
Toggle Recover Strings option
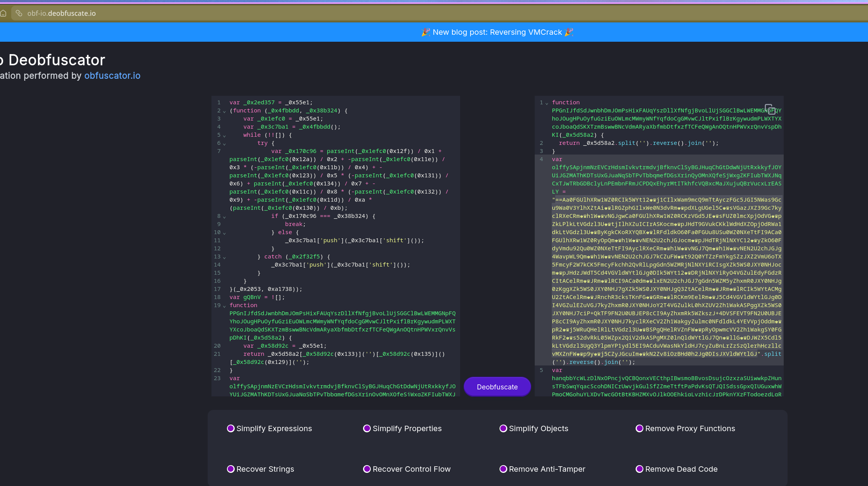pyautogui.click(x=231, y=469)
